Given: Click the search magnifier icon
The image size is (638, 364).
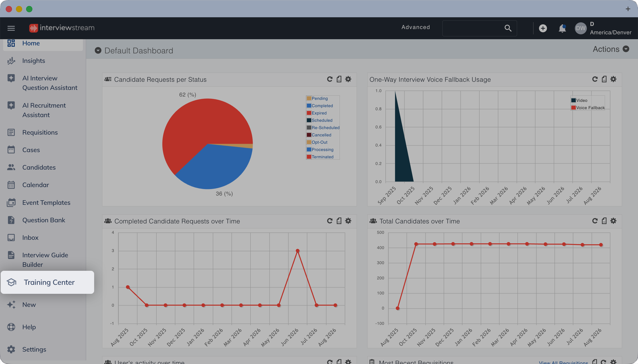Looking at the screenshot, I should 508,28.
